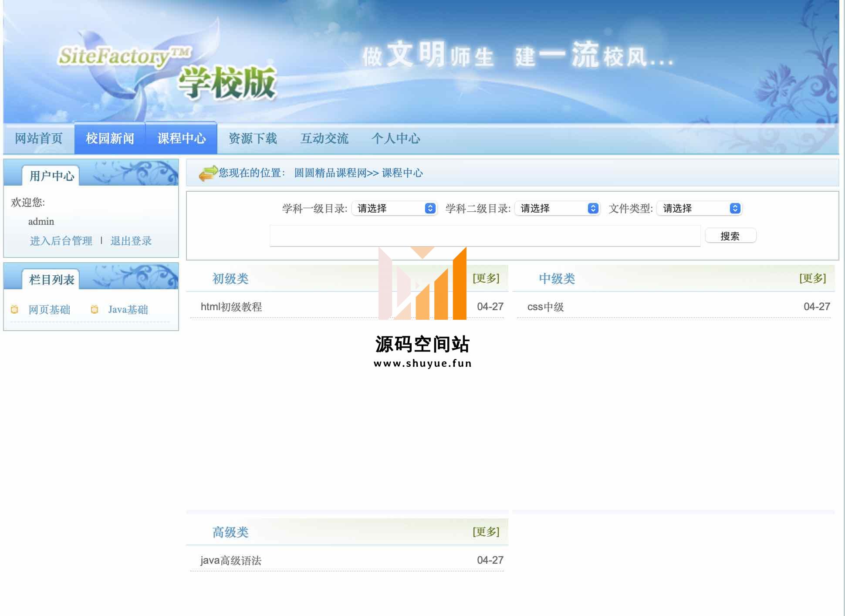Open the html初级教程 course

point(231,307)
